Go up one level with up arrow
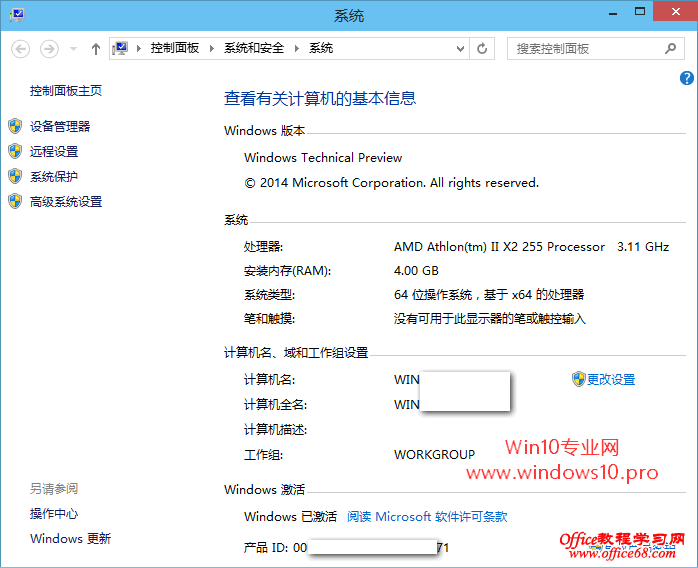698x568 pixels. click(96, 49)
